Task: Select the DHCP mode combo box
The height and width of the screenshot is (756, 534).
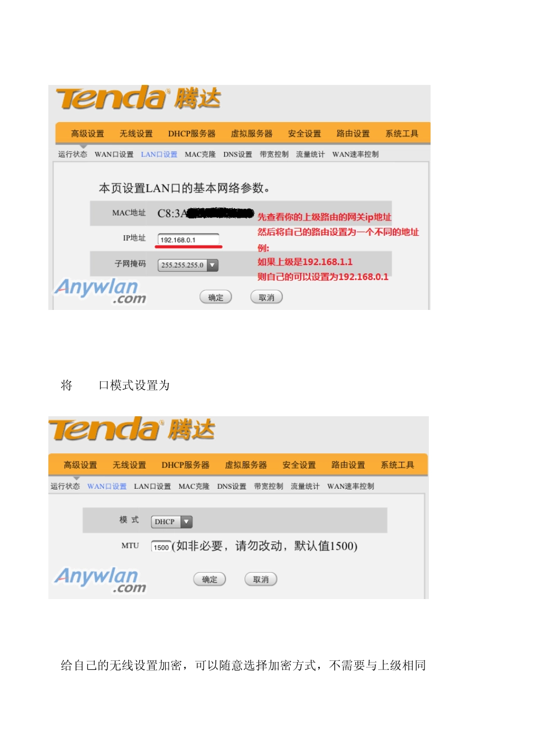Action: [x=171, y=521]
